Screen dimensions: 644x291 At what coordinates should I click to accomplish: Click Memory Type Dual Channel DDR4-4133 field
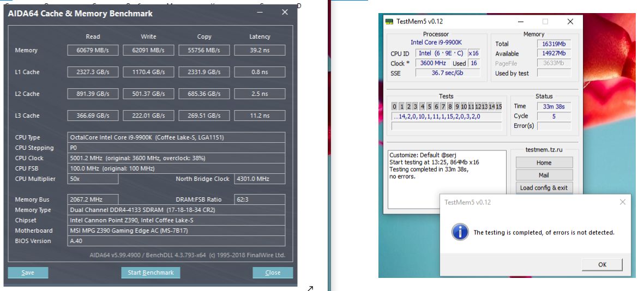coord(176,210)
